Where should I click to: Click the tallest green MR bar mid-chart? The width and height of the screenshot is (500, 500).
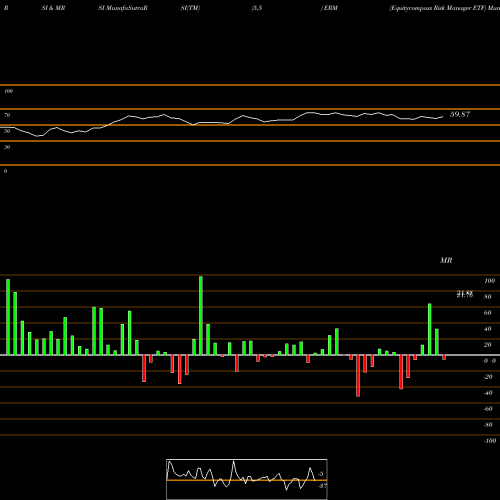pyautogui.click(x=201, y=315)
